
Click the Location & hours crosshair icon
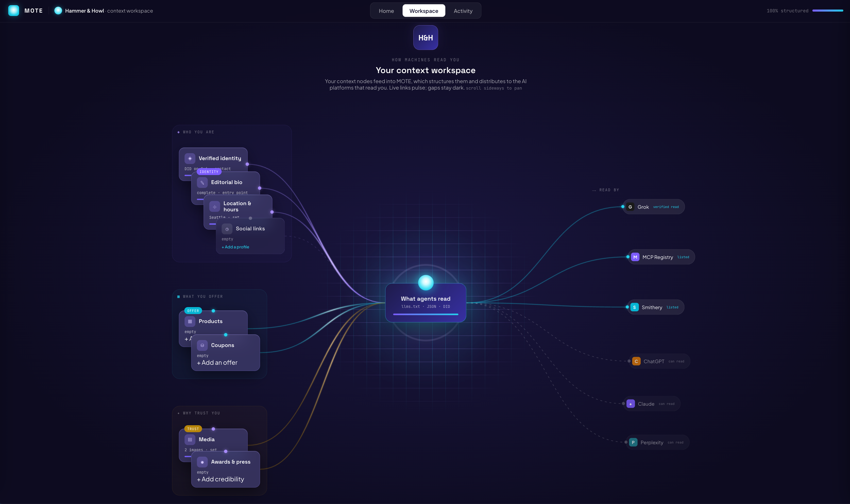215,206
